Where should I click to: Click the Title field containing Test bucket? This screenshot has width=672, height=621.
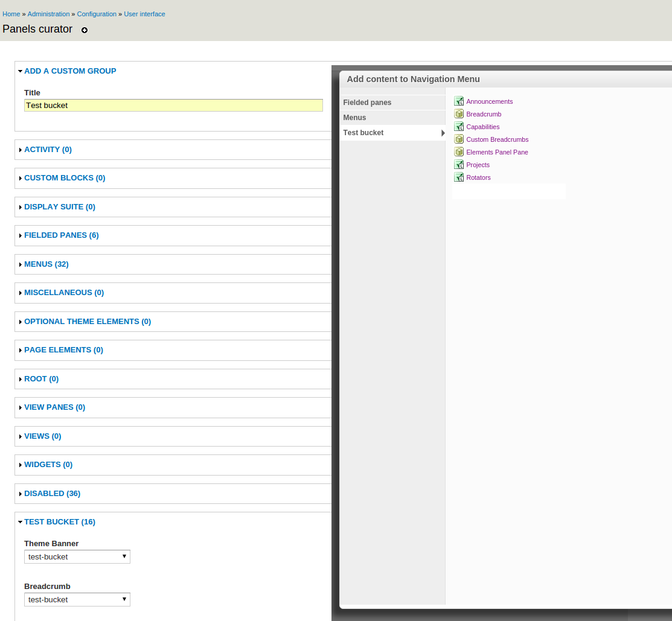pyautogui.click(x=173, y=106)
